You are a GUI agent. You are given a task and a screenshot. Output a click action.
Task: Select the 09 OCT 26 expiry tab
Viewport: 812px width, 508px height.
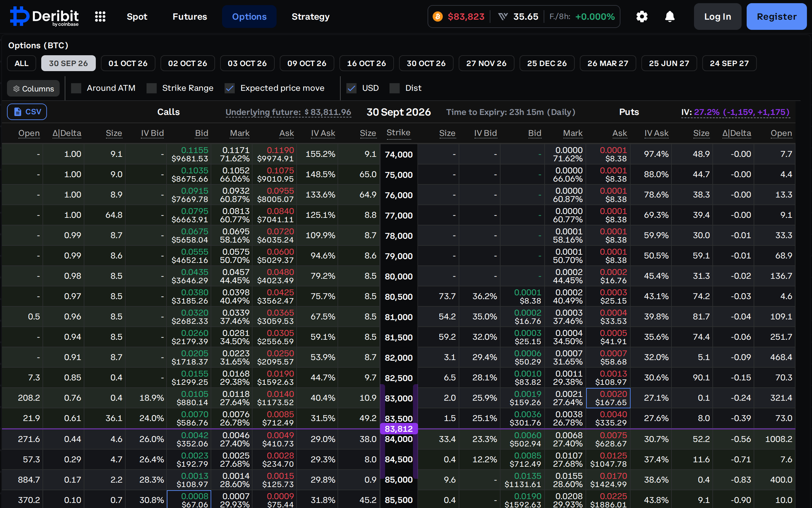[307, 63]
